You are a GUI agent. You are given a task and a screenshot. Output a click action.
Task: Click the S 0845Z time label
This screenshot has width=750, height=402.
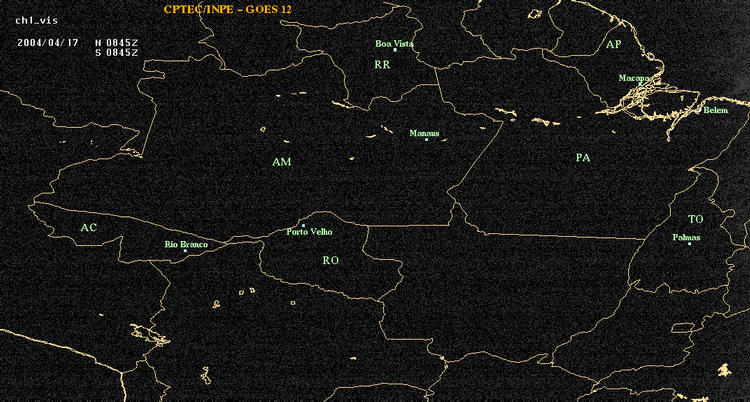pos(117,53)
